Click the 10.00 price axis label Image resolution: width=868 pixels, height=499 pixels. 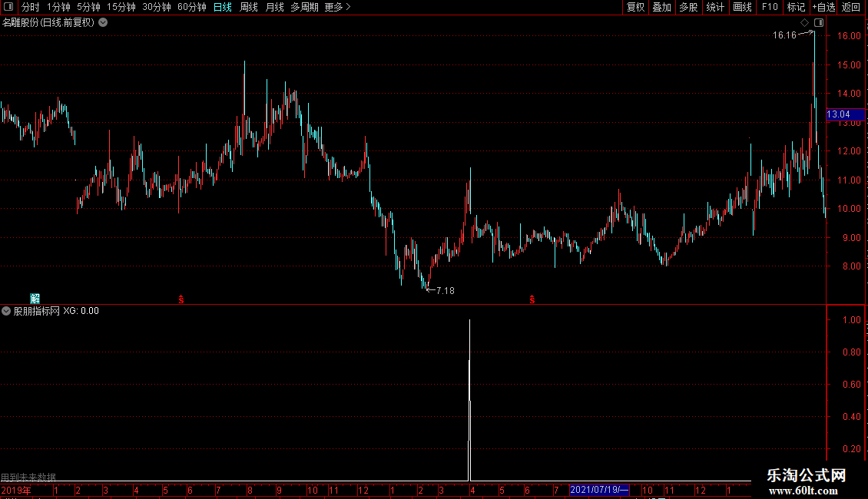click(x=849, y=209)
